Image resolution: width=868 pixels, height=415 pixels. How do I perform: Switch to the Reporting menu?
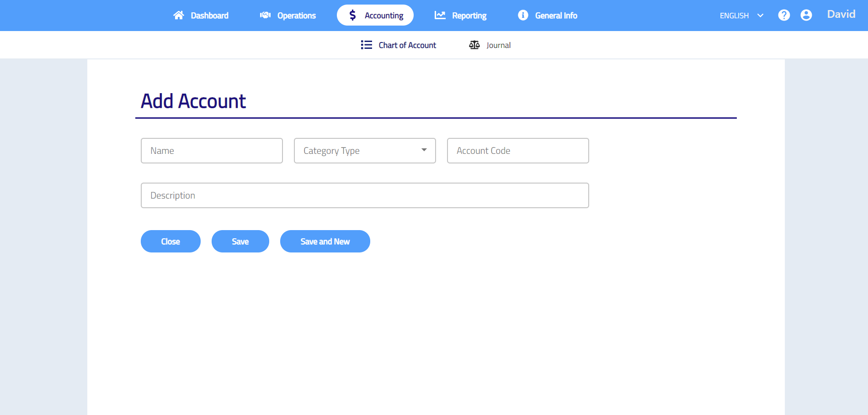469,16
